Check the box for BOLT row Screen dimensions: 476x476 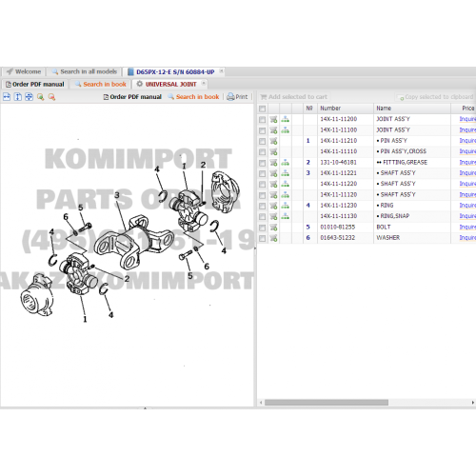tap(262, 228)
